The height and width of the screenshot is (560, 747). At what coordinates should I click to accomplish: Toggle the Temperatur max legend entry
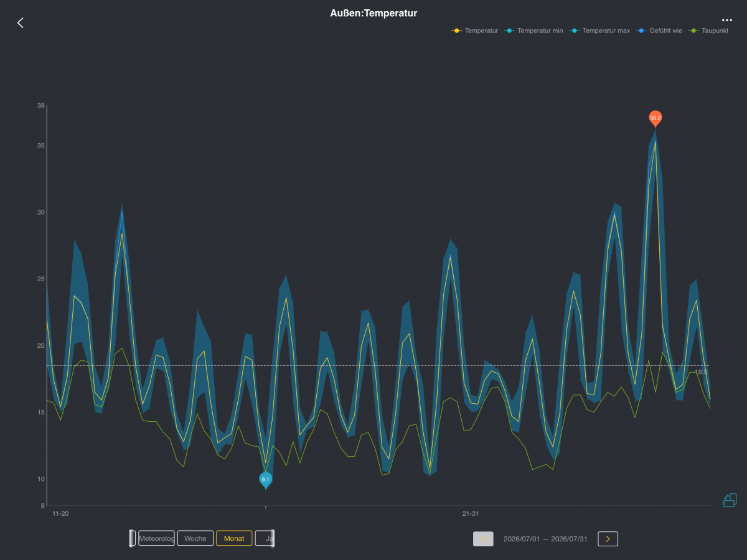tap(599, 30)
